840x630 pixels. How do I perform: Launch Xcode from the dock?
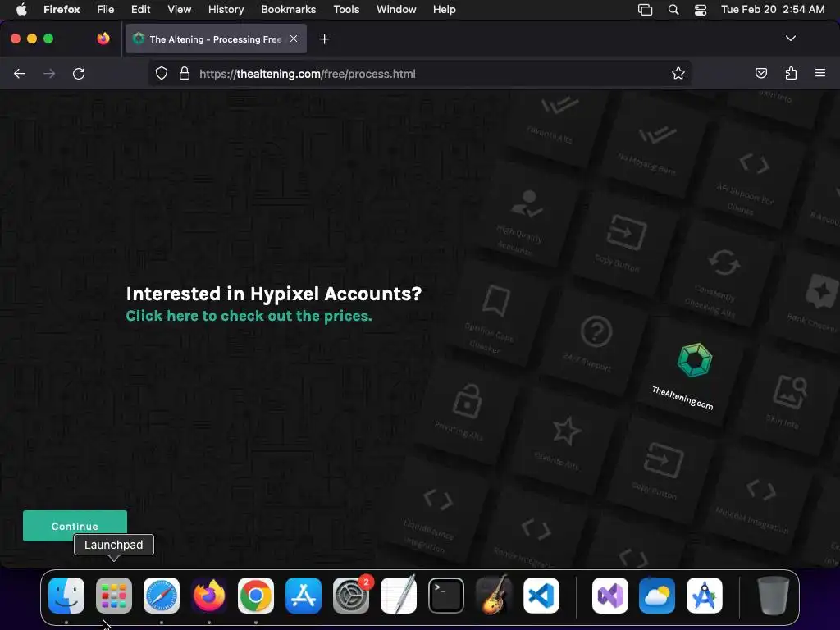(705, 596)
